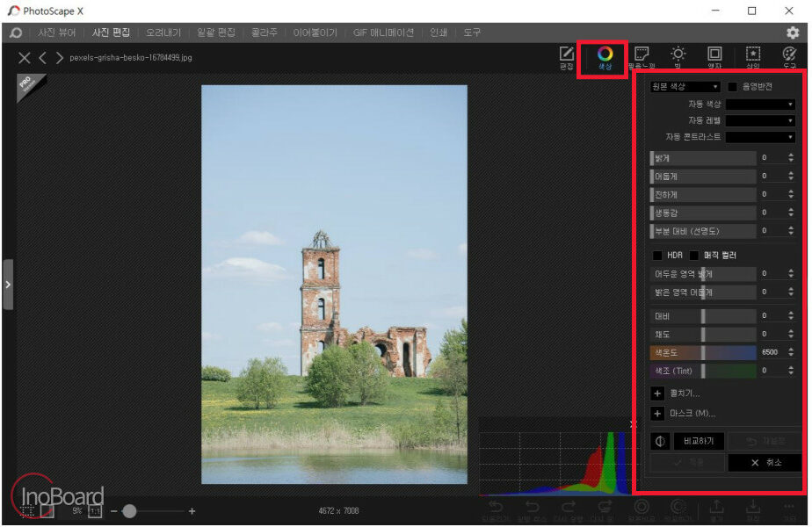Open settings gear in top right
812x527 pixels.
pos(793,32)
